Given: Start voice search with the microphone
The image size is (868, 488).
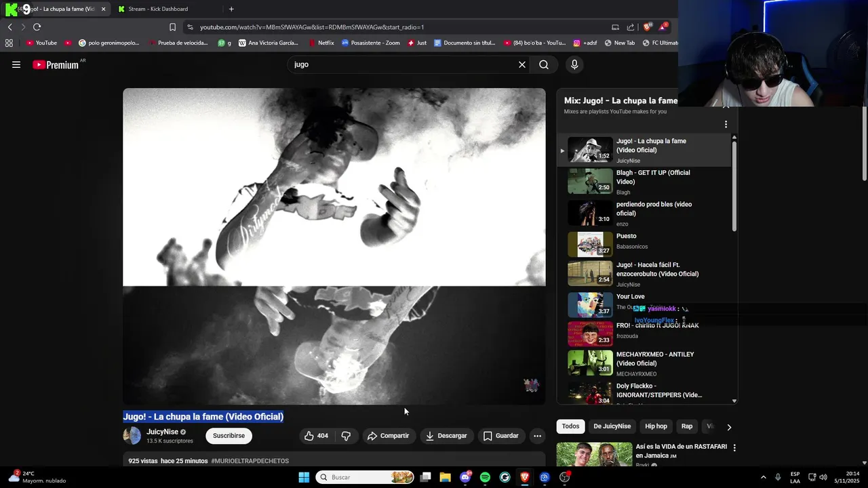Looking at the screenshot, I should [x=574, y=64].
